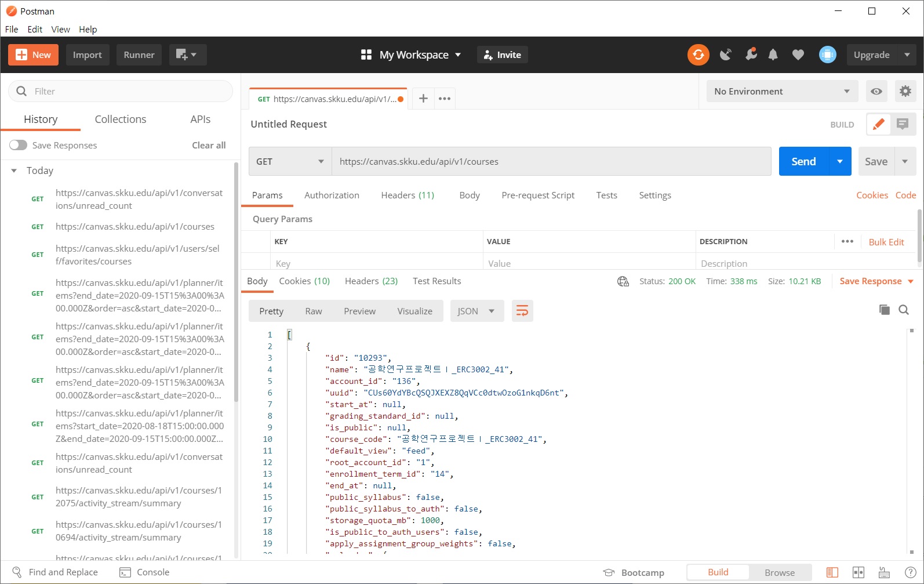Click the history Filter search field
Image resolution: width=924 pixels, height=584 pixels.
click(x=121, y=91)
